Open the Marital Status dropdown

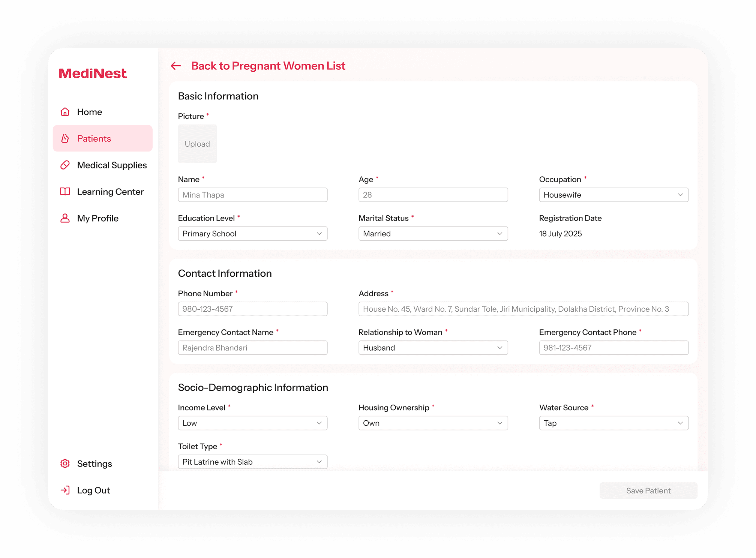[x=433, y=234]
